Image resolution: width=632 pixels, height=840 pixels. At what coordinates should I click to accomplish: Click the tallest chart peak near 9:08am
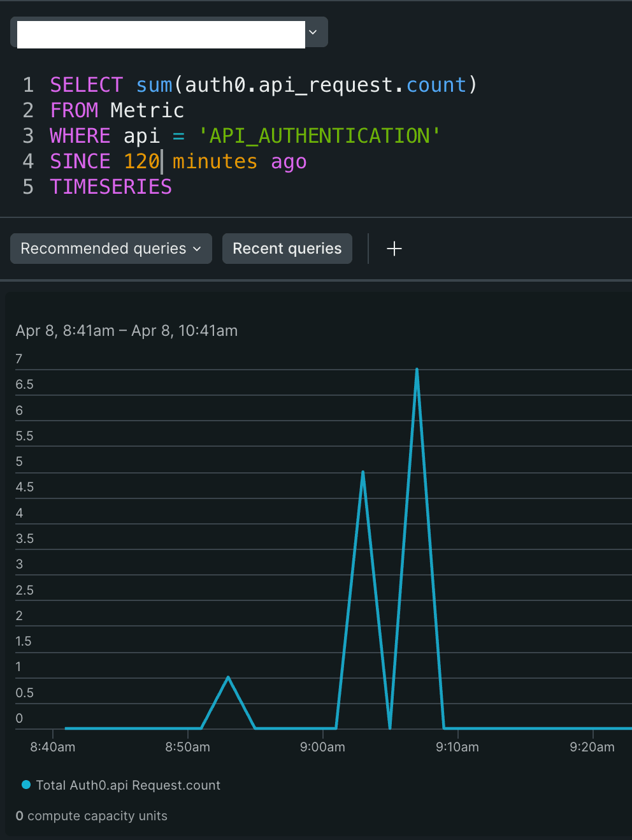coord(417,370)
